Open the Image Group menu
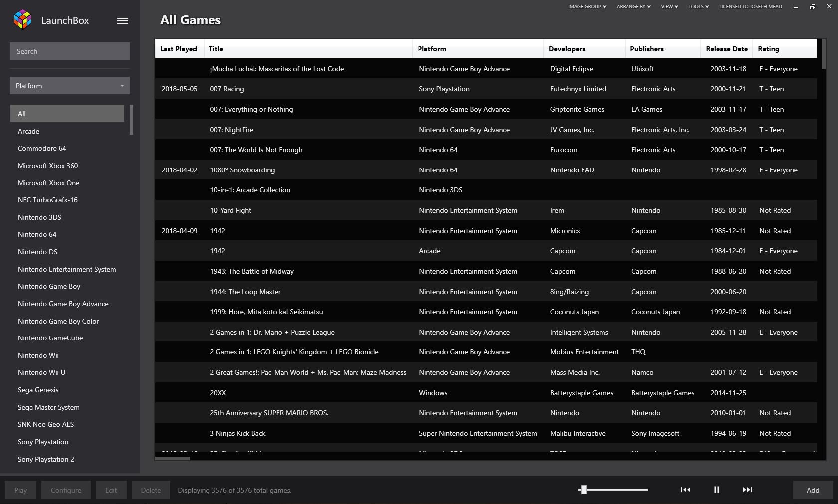The width and height of the screenshot is (838, 504). click(x=587, y=7)
